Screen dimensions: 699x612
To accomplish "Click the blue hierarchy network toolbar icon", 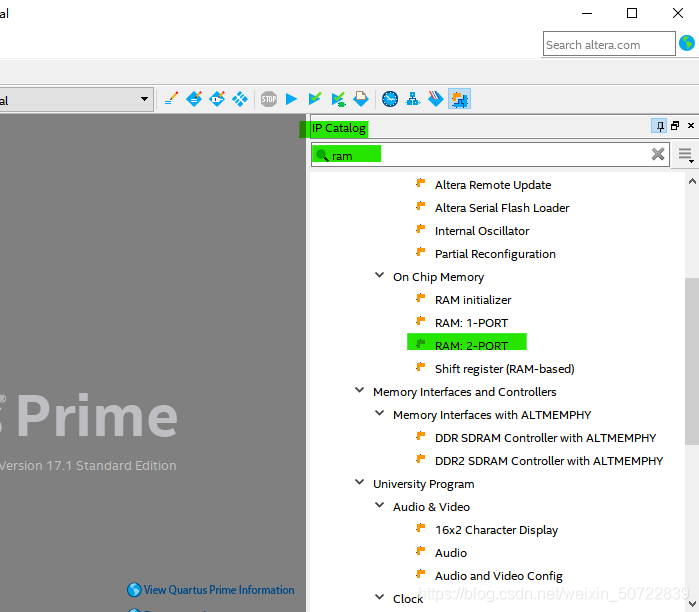I will pyautogui.click(x=413, y=99).
